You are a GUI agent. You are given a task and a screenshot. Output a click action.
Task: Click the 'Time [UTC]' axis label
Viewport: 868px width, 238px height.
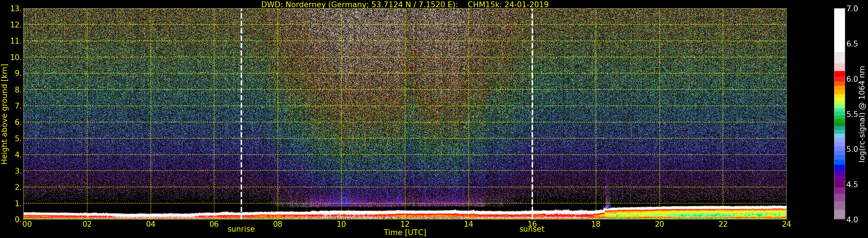point(405,233)
